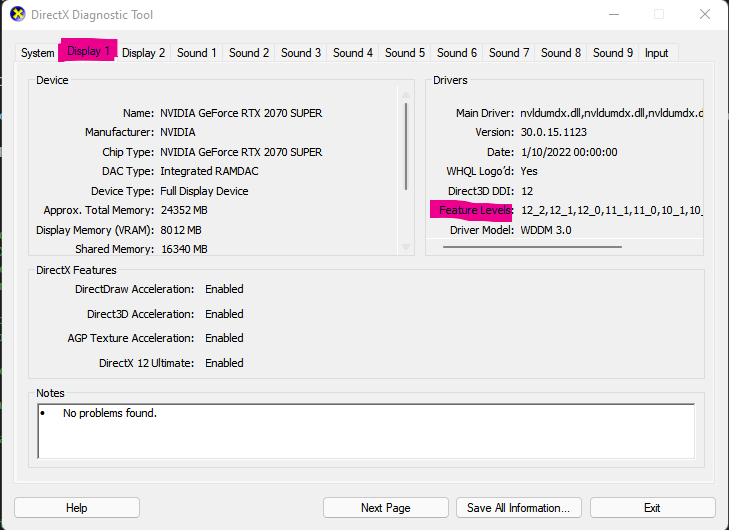Open the Sound 5 tab
This screenshot has width=729, height=530.
click(405, 53)
